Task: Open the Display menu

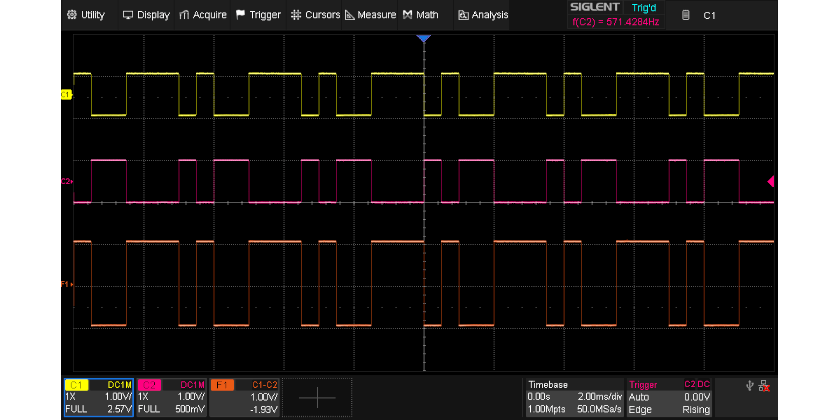Action: (146, 15)
